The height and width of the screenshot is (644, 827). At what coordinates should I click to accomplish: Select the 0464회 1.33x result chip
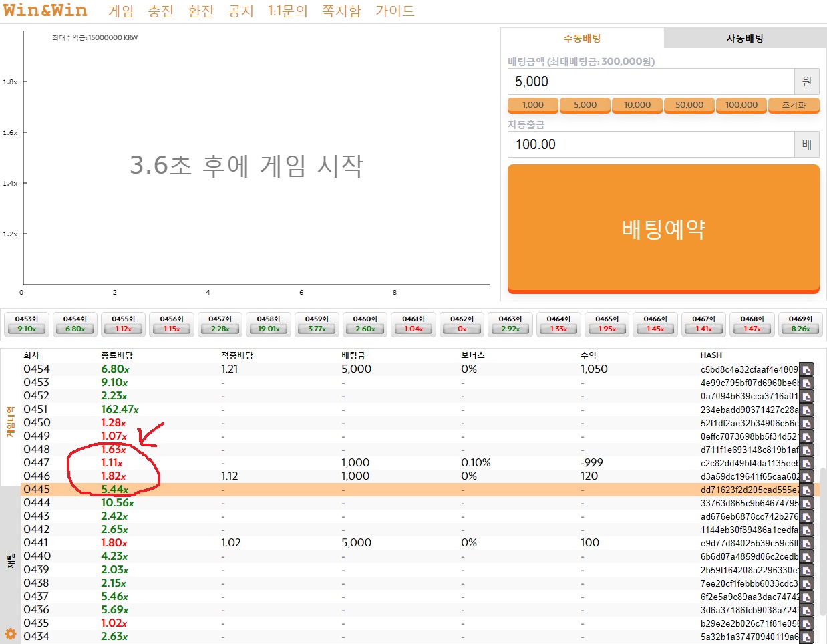(x=558, y=324)
